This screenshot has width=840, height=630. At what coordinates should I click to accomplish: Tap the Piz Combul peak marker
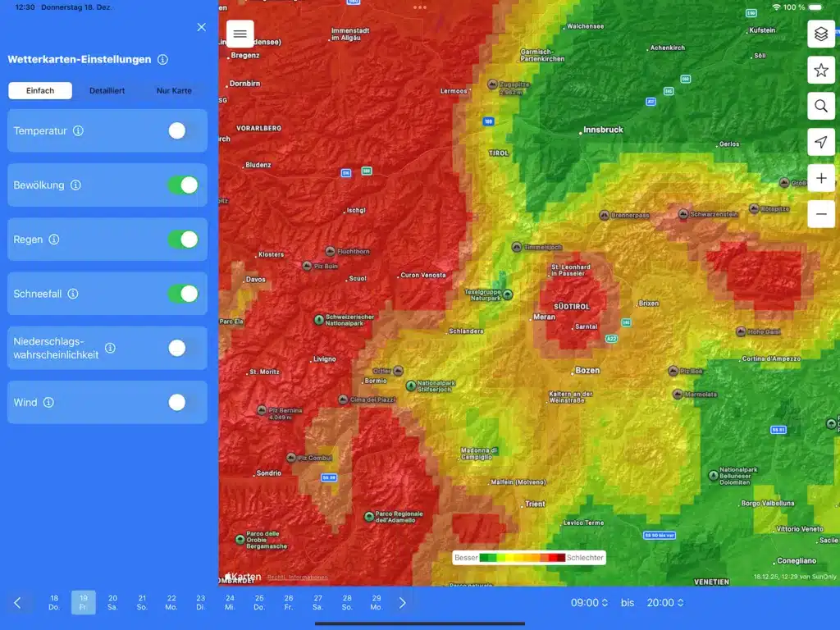(291, 458)
